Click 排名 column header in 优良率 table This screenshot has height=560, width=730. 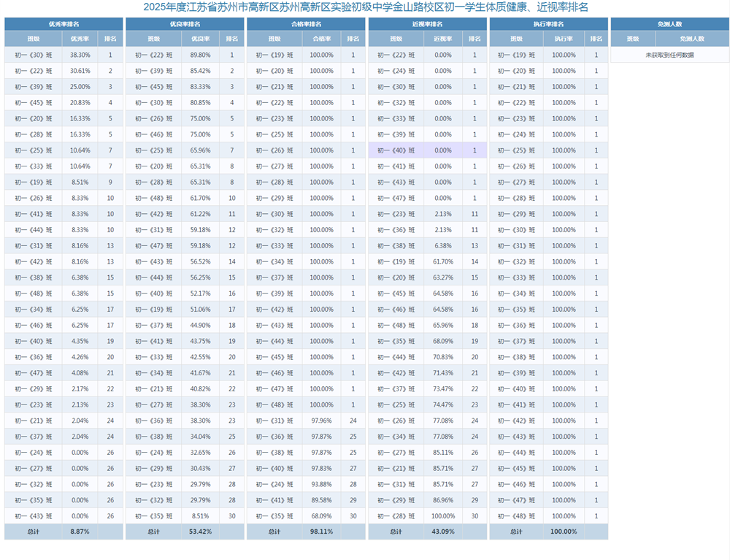(x=232, y=39)
